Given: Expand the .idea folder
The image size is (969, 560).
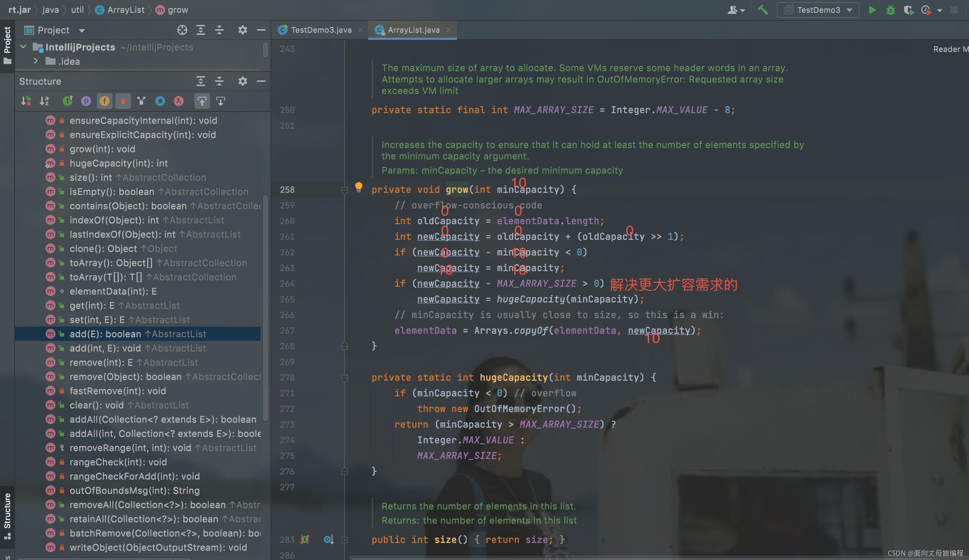Looking at the screenshot, I should click(x=35, y=61).
